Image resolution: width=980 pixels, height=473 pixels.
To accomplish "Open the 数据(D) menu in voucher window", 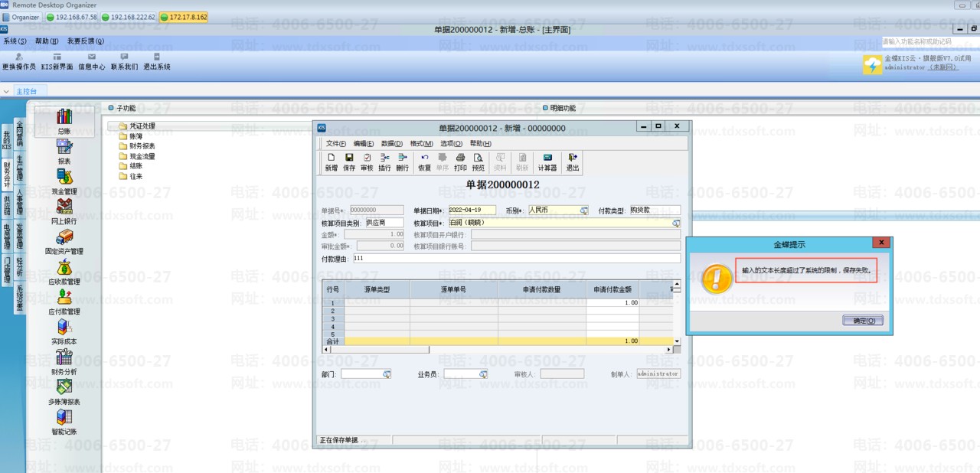I will [x=391, y=143].
